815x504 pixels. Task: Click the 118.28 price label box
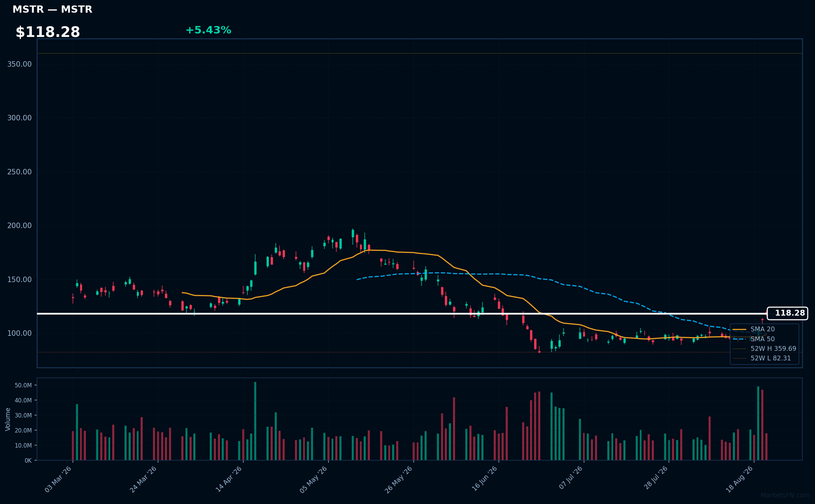[787, 313]
